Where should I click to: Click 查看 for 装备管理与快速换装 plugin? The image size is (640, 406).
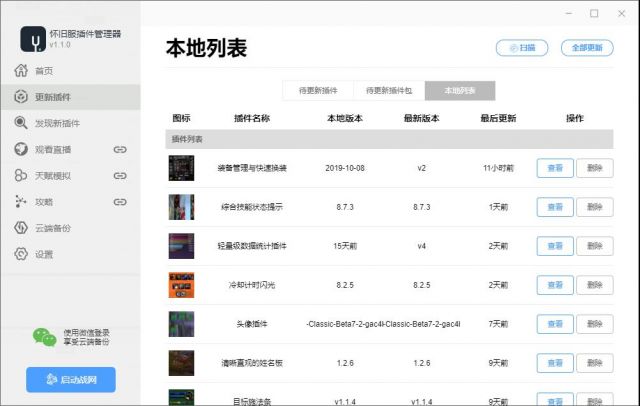[x=555, y=168]
